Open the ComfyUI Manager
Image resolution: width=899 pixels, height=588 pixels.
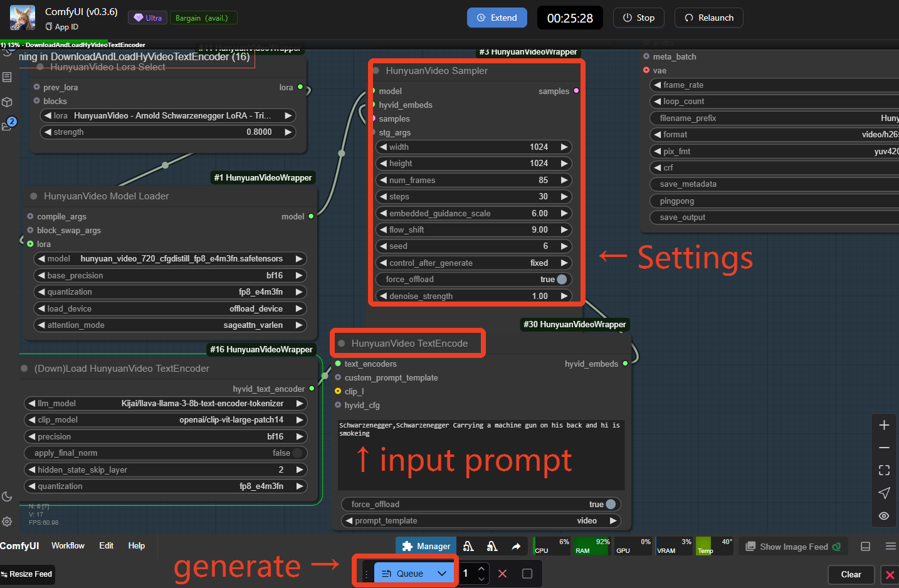click(426, 546)
